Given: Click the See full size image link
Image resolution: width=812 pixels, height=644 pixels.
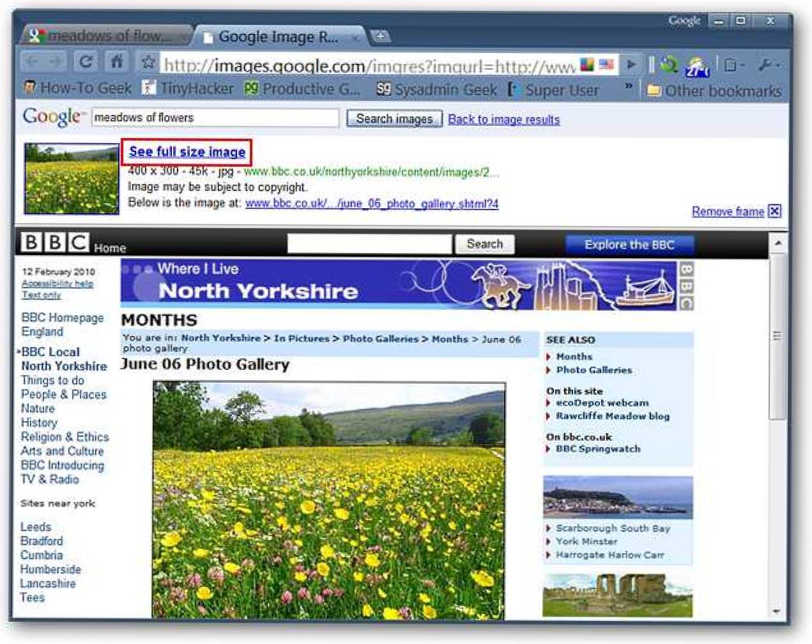Looking at the screenshot, I should (x=187, y=151).
